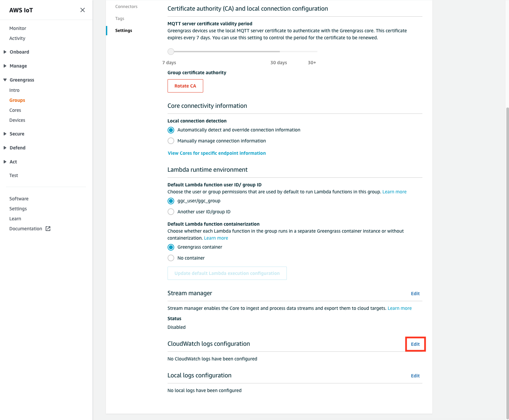Screen dimensions: 509x420
Task: Open Greengrass Groups page
Action: coord(17,100)
